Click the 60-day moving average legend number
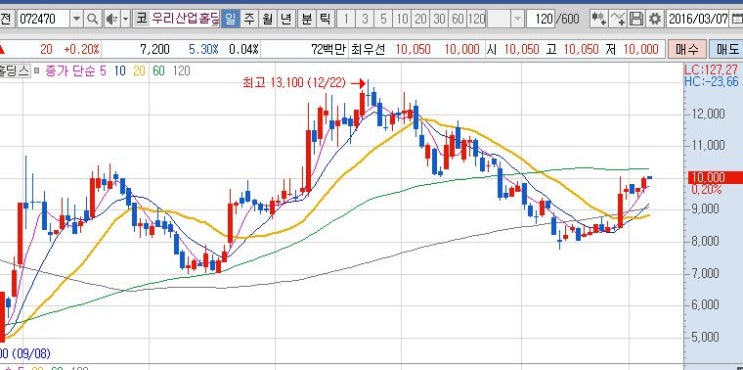Image resolution: width=743 pixels, height=370 pixels. tap(158, 72)
